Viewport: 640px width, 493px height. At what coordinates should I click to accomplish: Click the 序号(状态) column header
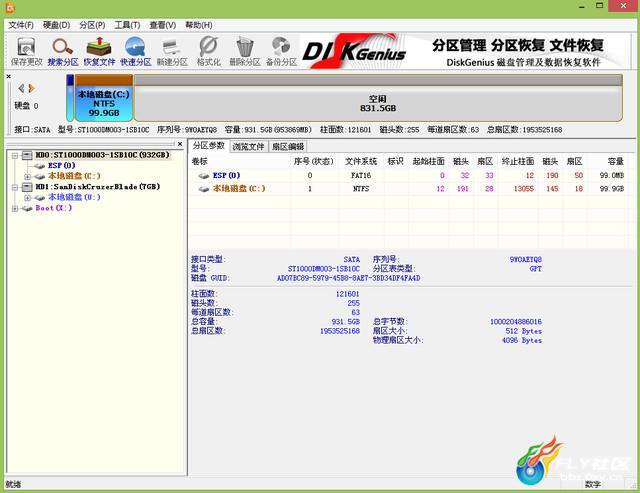(313, 162)
